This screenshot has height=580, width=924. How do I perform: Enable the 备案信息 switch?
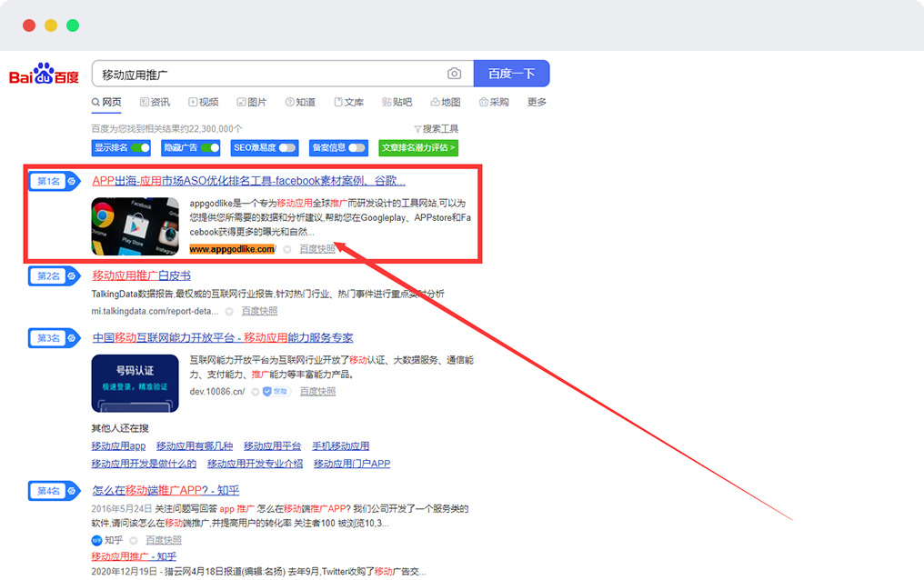pos(357,148)
